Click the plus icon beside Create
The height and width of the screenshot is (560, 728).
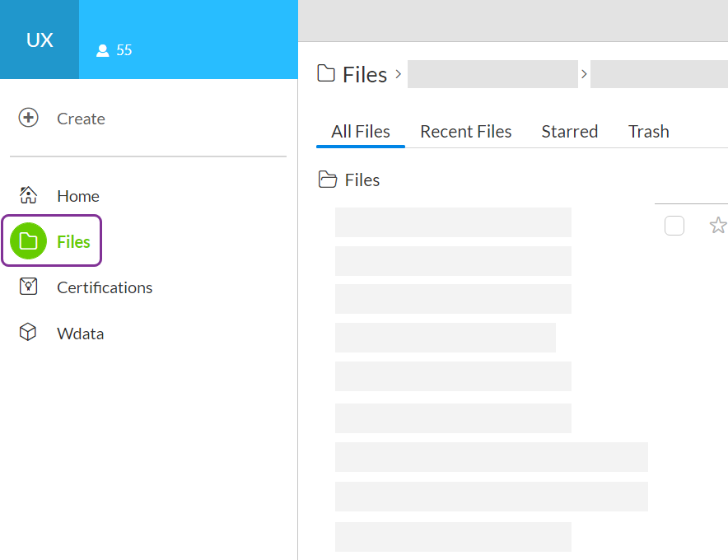click(x=28, y=118)
